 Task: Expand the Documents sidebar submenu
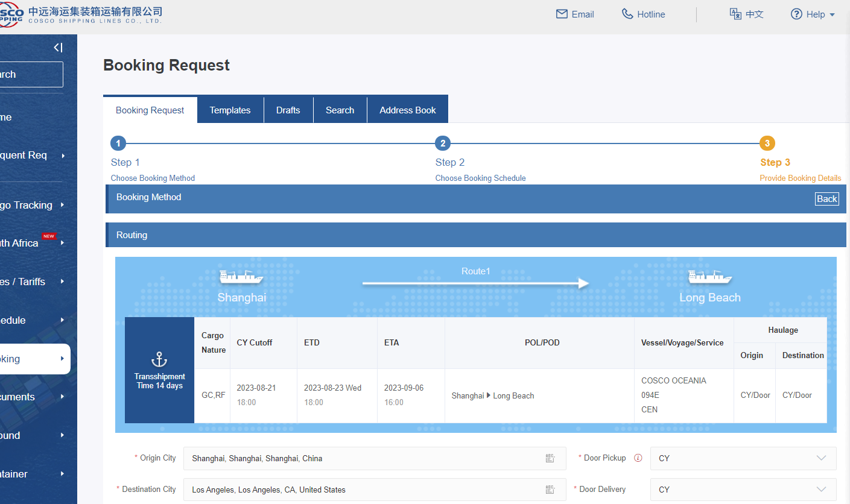[63, 397]
